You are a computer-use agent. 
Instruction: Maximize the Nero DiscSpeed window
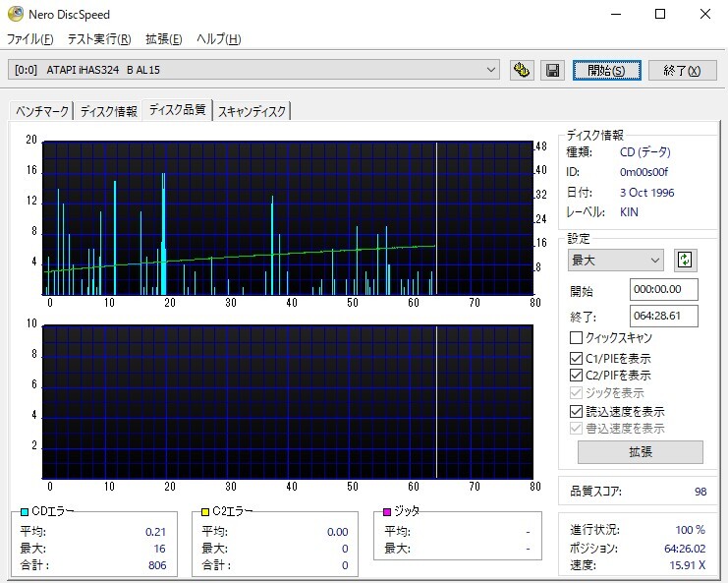pos(660,15)
